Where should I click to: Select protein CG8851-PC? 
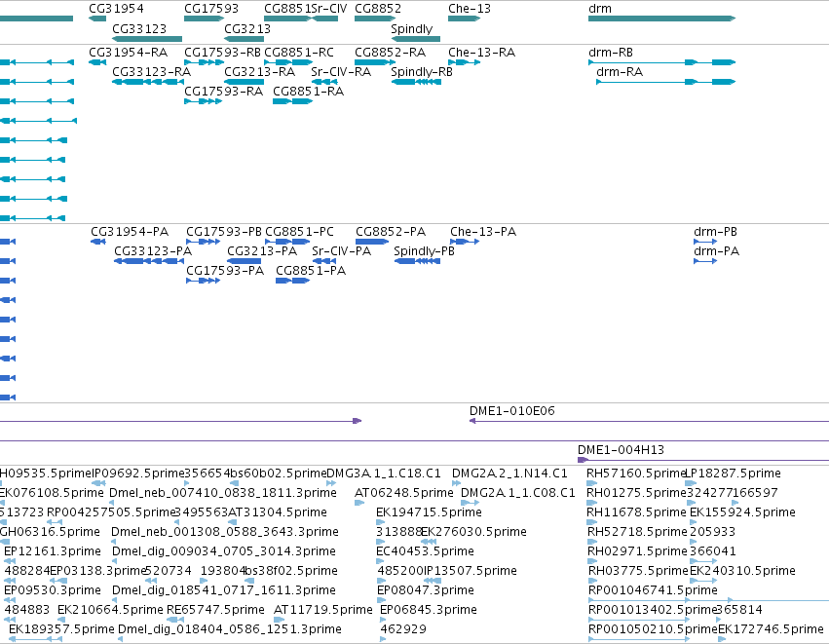(x=299, y=232)
